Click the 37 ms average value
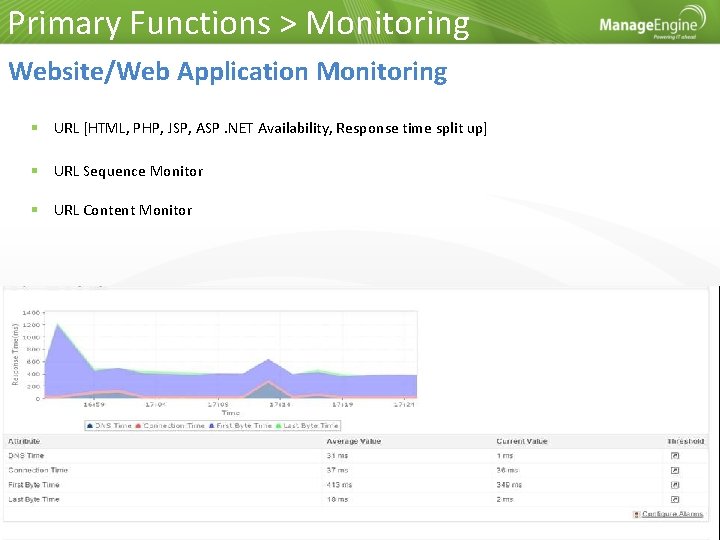This screenshot has width=720, height=540. pyautogui.click(x=337, y=470)
